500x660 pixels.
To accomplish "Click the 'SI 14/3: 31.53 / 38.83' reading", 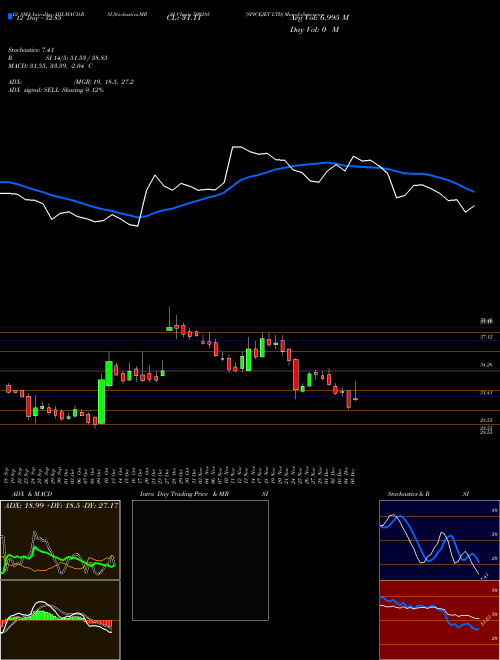I will (77, 58).
